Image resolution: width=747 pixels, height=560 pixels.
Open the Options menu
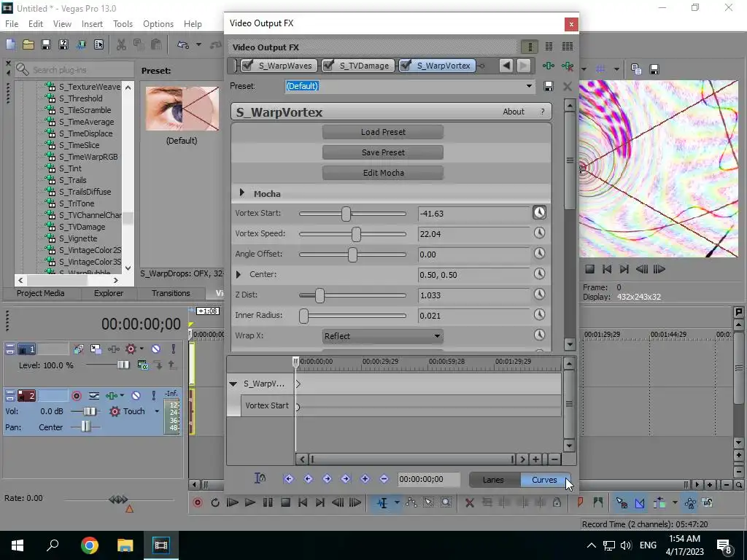158,24
